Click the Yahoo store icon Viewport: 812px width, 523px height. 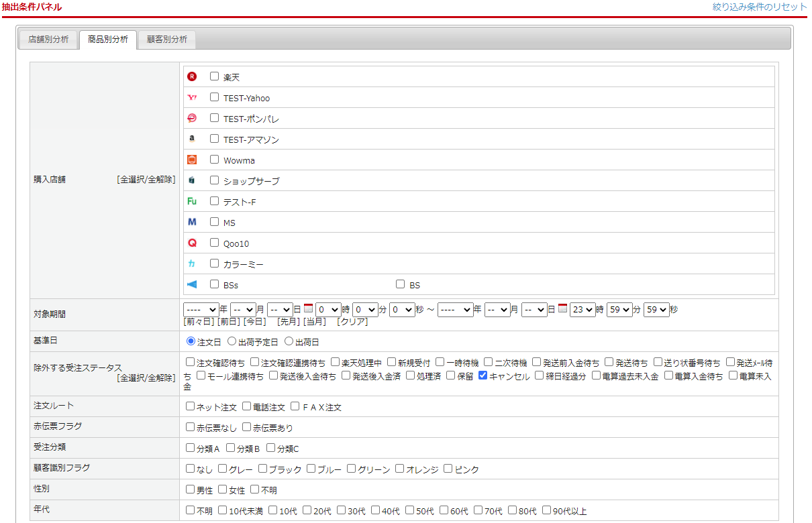pos(192,97)
